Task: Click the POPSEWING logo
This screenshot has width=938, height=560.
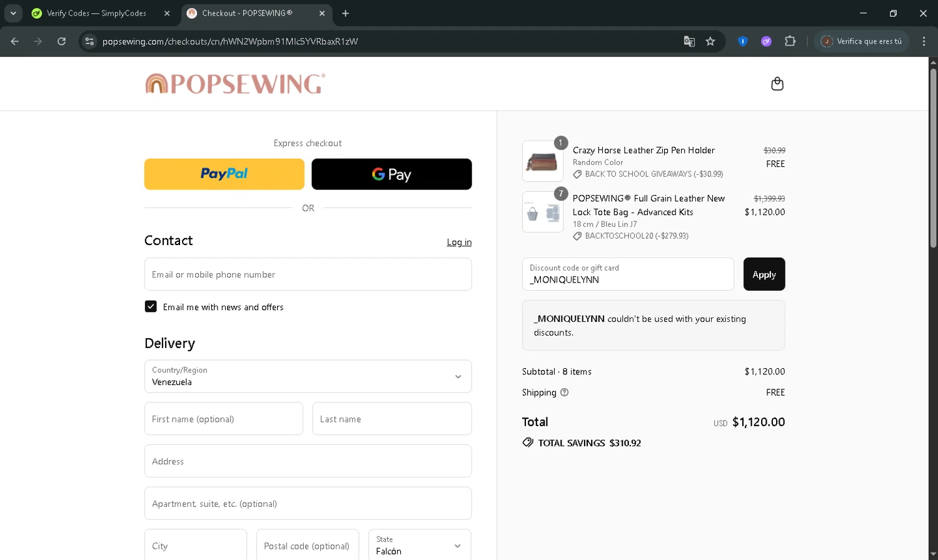Action: point(235,84)
